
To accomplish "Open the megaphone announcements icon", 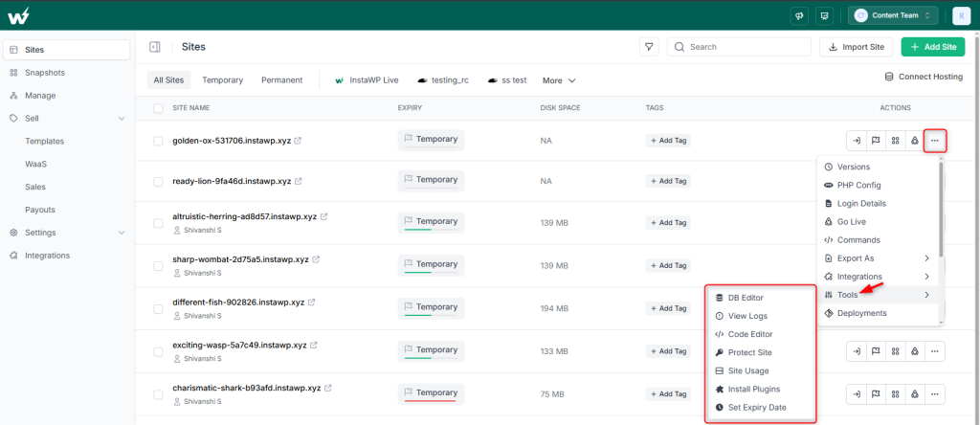I will 799,15.
